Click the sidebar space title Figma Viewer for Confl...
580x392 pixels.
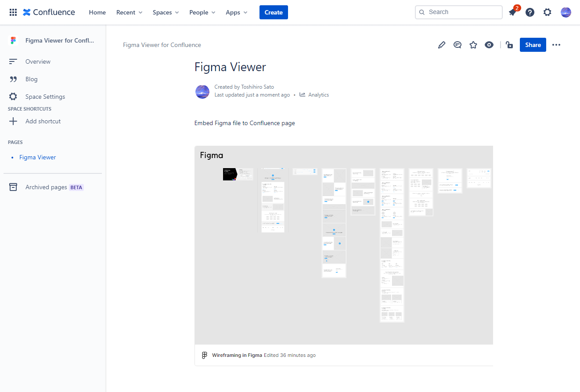tap(60, 40)
